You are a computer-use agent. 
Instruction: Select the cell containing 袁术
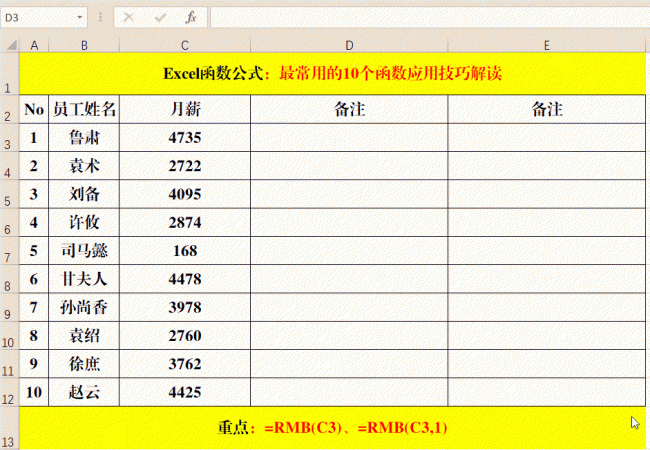tap(84, 166)
